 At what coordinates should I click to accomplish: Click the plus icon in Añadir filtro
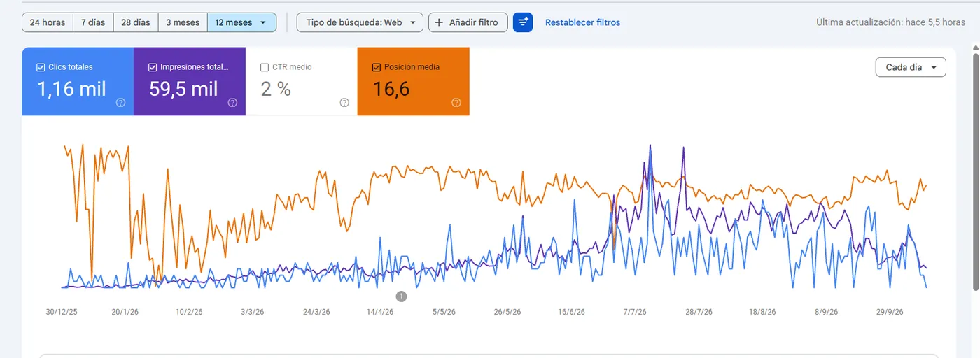440,22
